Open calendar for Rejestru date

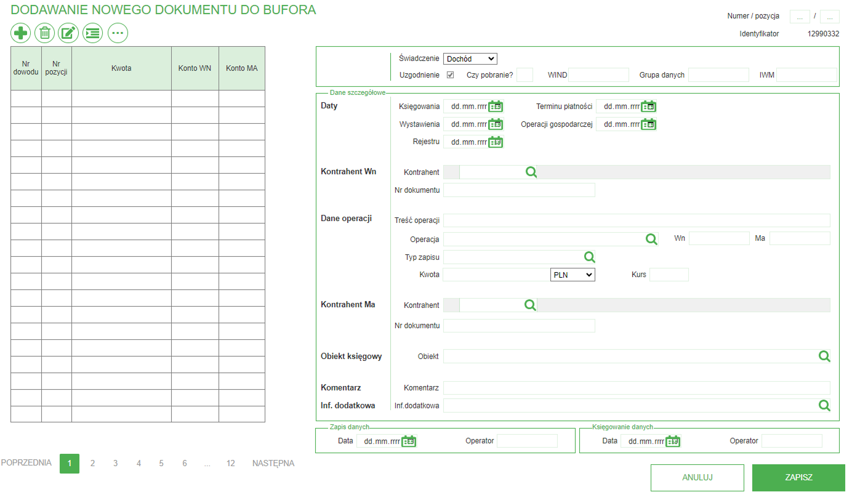(x=496, y=142)
